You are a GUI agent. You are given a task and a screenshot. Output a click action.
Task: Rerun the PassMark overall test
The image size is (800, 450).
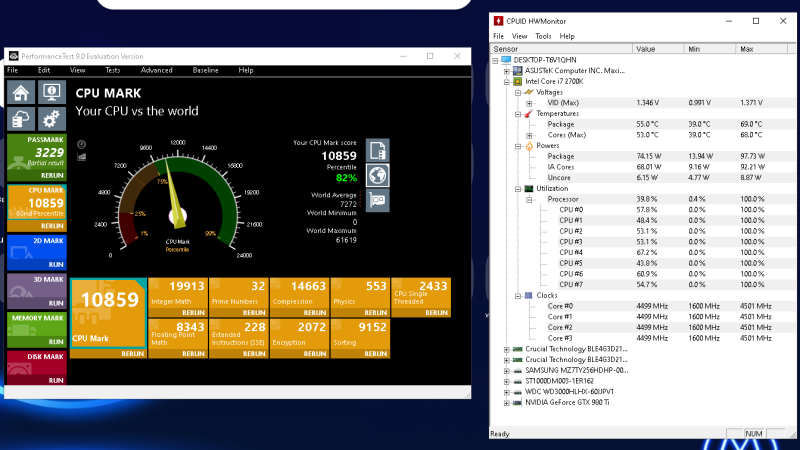tap(52, 175)
